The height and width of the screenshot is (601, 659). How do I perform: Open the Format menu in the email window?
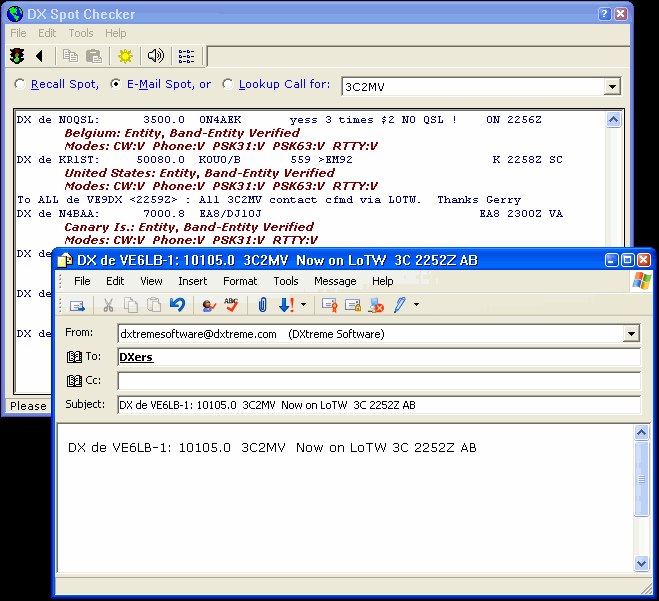click(x=240, y=281)
